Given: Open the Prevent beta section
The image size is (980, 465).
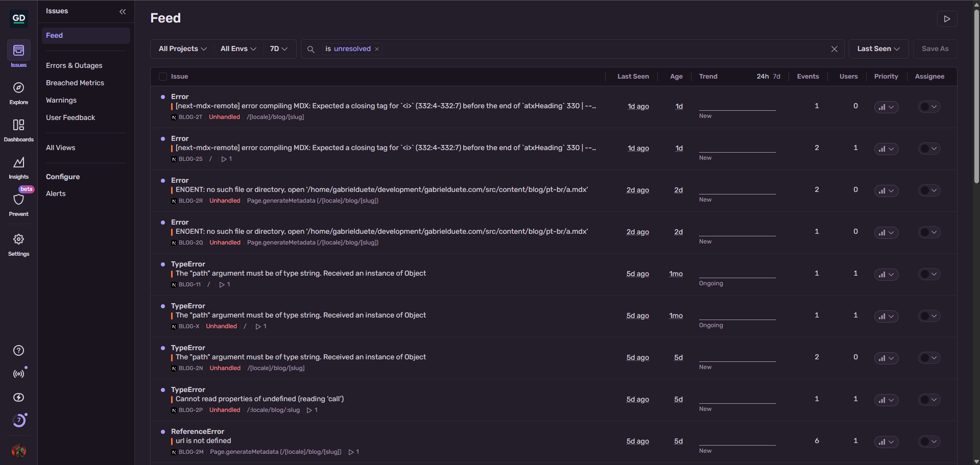Looking at the screenshot, I should [x=18, y=202].
